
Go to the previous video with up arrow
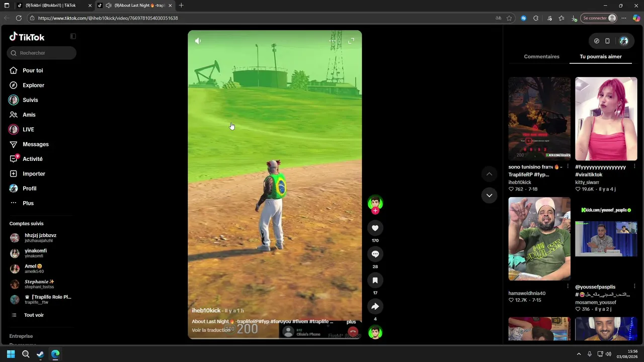[x=489, y=174]
